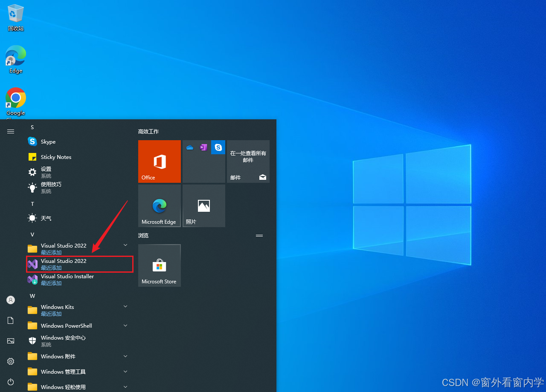Open the 邮件 Mail tile
The width and height of the screenshot is (546, 392).
[x=248, y=161]
